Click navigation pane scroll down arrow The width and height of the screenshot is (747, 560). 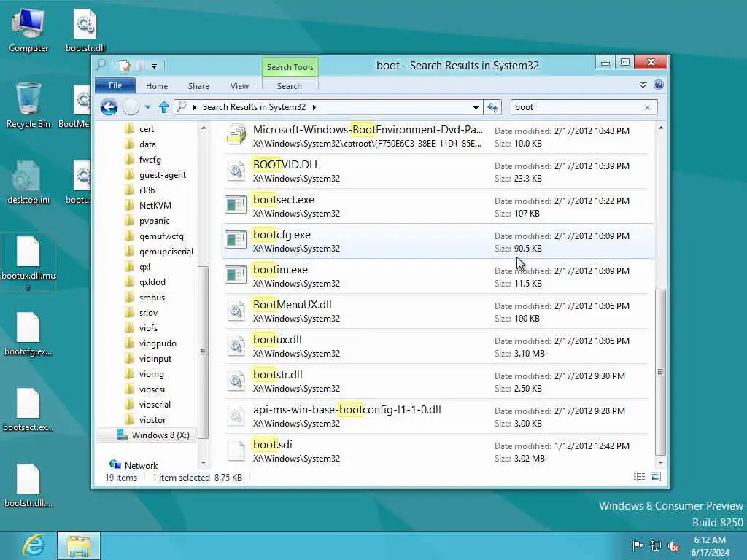click(x=204, y=462)
